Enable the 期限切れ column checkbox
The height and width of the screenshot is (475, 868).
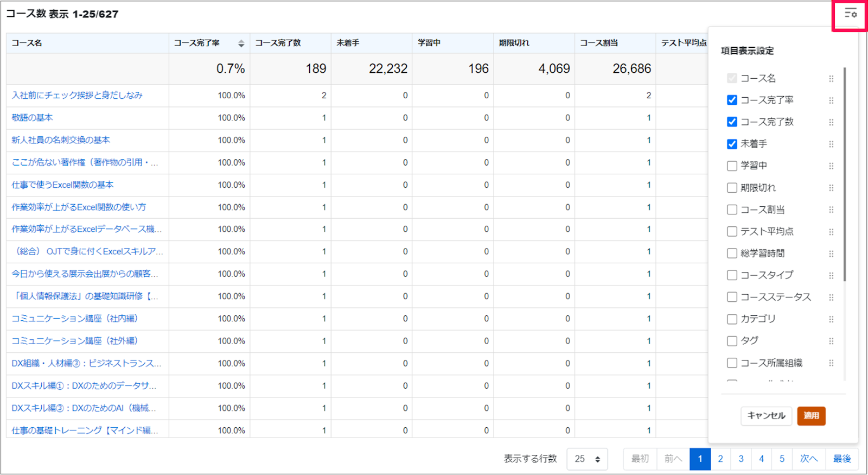[x=732, y=188]
